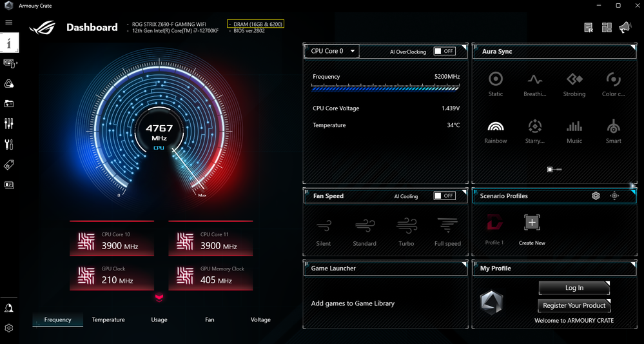Viewport: 644px width, 344px height.
Task: Switch to the Voltage tab
Action: coord(260,319)
